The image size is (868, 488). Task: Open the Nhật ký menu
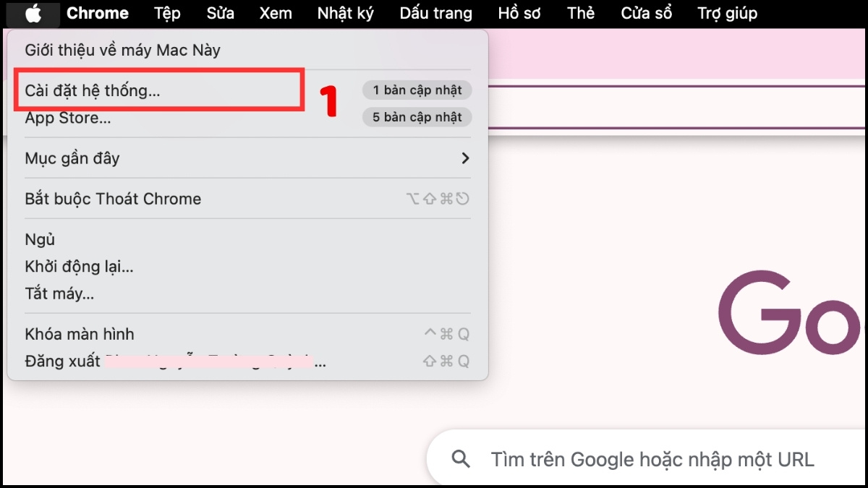coord(345,13)
